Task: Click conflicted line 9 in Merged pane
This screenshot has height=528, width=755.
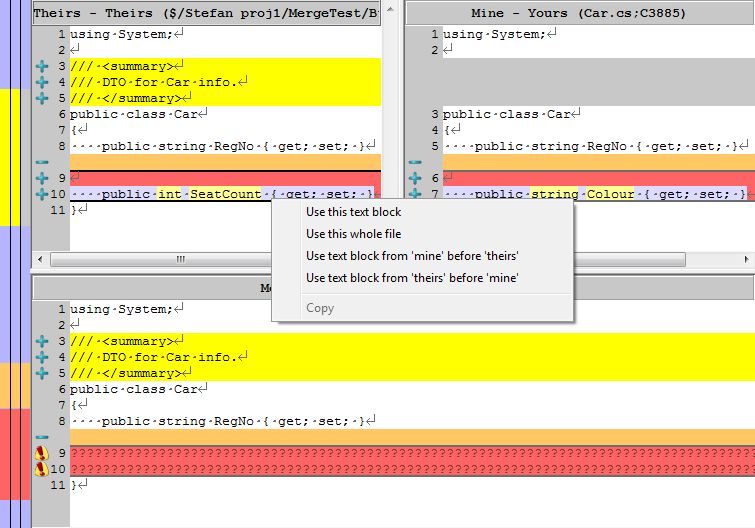Action: pos(412,453)
